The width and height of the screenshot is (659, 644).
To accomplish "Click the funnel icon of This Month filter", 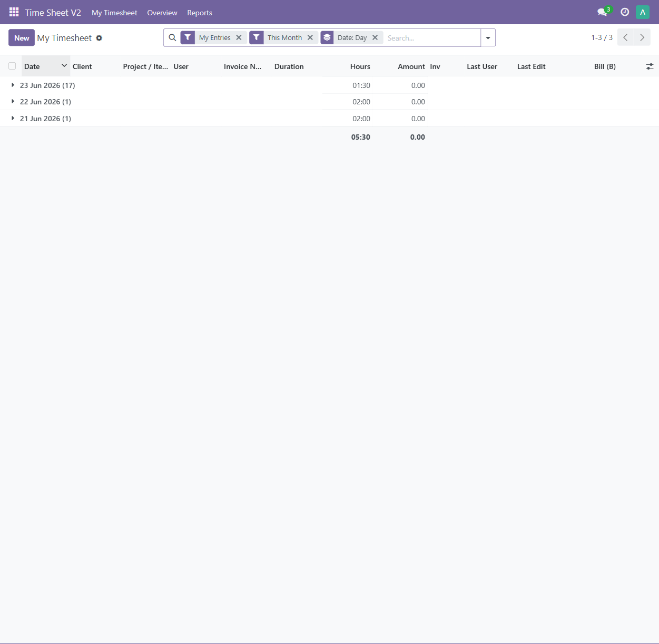I will (256, 37).
